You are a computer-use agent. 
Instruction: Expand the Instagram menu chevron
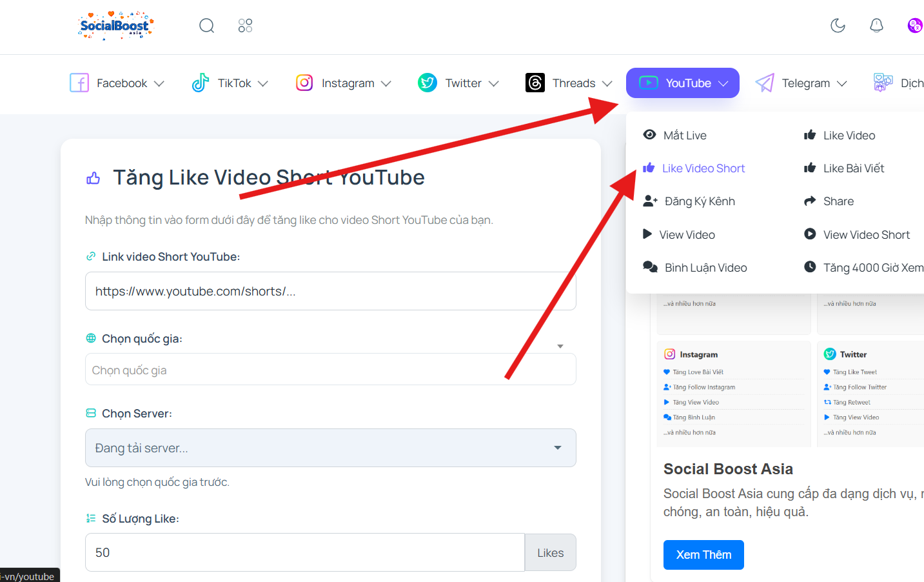[386, 83]
